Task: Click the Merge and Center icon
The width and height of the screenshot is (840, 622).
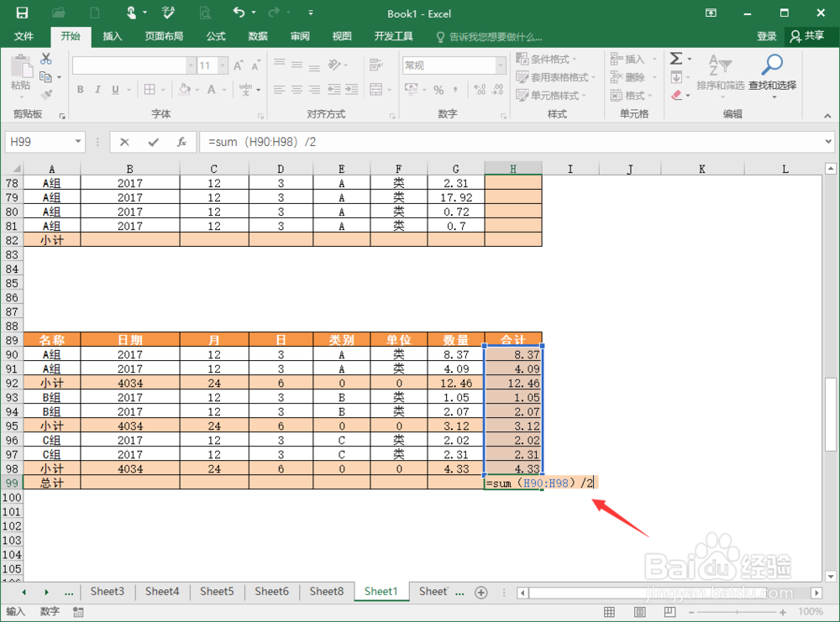Action: (376, 89)
